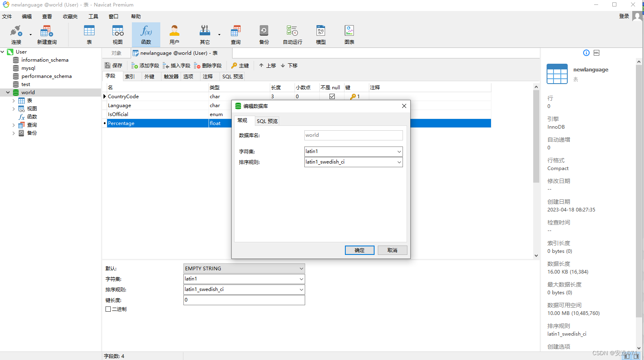
Task: Expand the 备份 node under world
Action: [x=13, y=133]
